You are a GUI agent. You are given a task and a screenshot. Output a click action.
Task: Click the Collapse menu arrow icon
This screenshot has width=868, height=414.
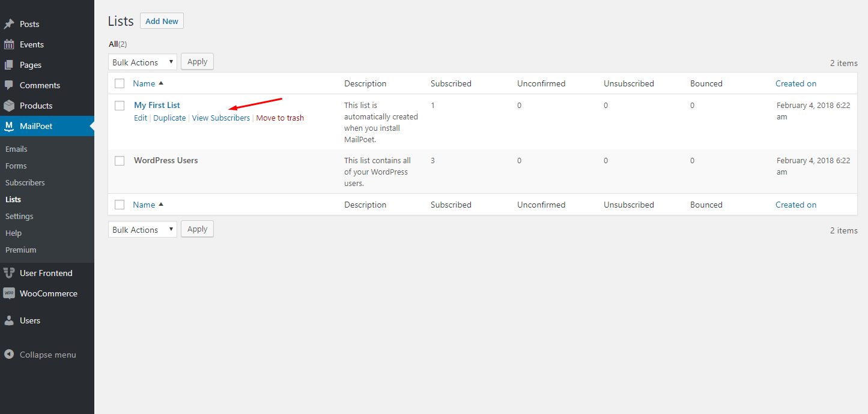coord(9,355)
